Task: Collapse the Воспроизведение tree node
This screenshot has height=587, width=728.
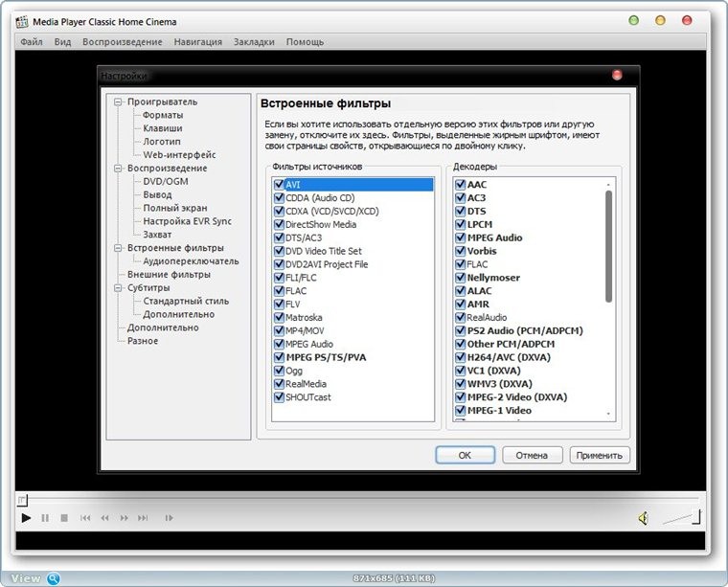Action: coord(118,169)
